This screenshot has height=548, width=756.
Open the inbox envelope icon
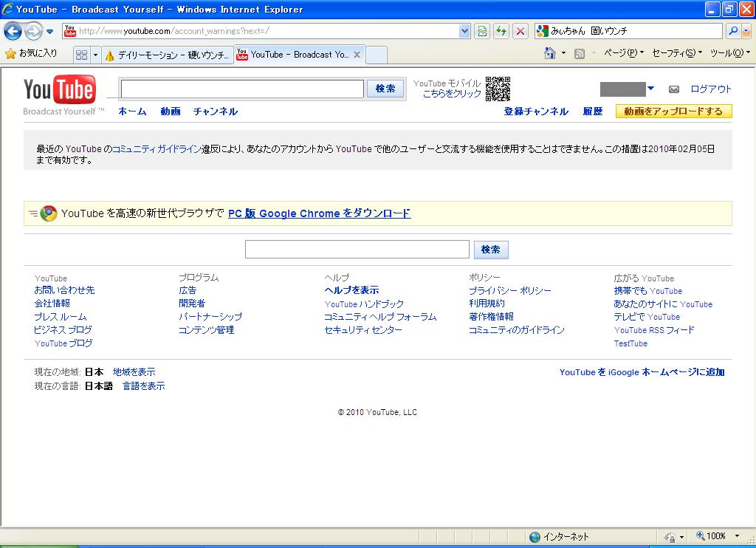coord(674,89)
